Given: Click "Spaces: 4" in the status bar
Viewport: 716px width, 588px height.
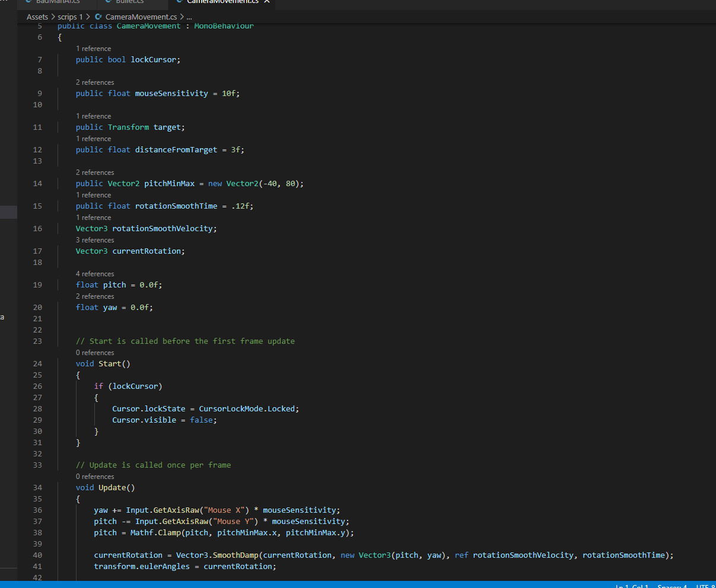Looking at the screenshot, I should (673, 586).
